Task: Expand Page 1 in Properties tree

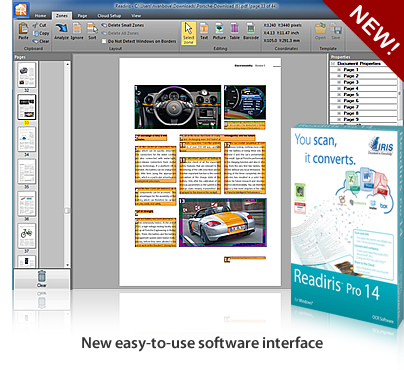Action: pos(339,70)
